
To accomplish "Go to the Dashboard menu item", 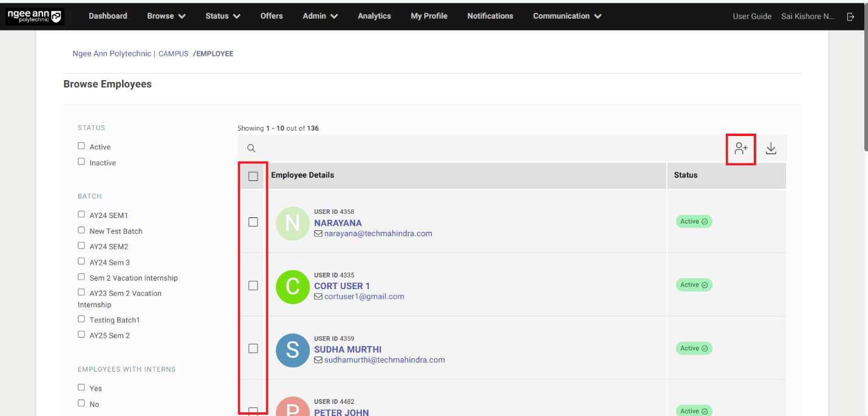I will (x=108, y=16).
